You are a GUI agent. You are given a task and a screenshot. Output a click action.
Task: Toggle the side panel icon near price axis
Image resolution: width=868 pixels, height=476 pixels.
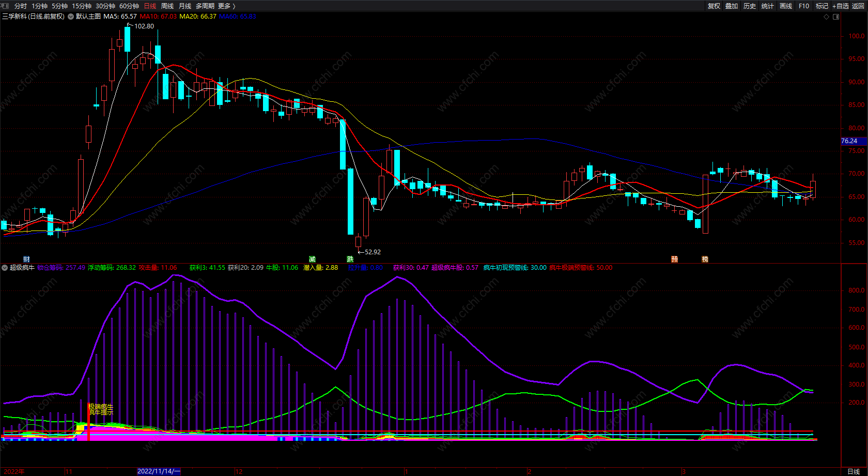point(836,17)
